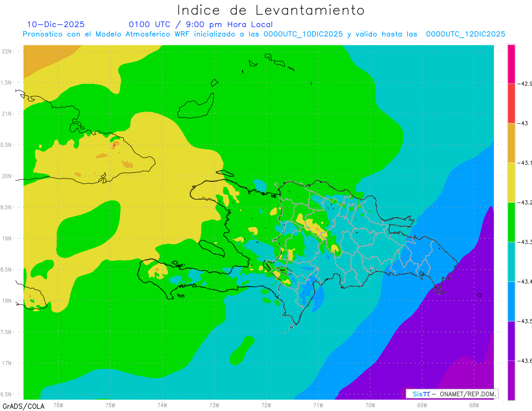The image size is (532, 411).
Task: Click the "-43.6" colorbar value
Action: point(525,360)
